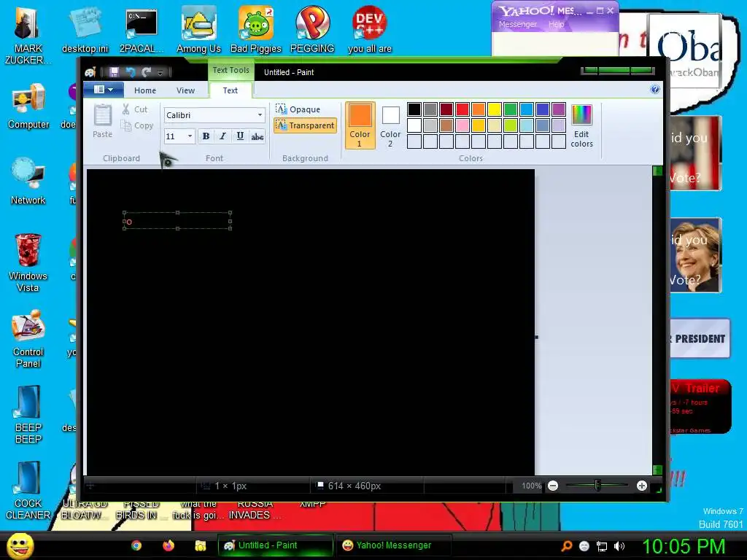
Task: Click the Paint vertical scrollbar
Action: (x=657, y=321)
